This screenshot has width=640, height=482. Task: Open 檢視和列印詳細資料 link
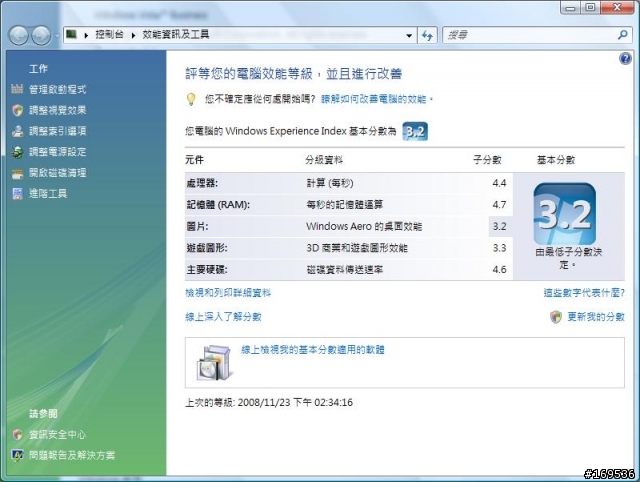click(228, 293)
